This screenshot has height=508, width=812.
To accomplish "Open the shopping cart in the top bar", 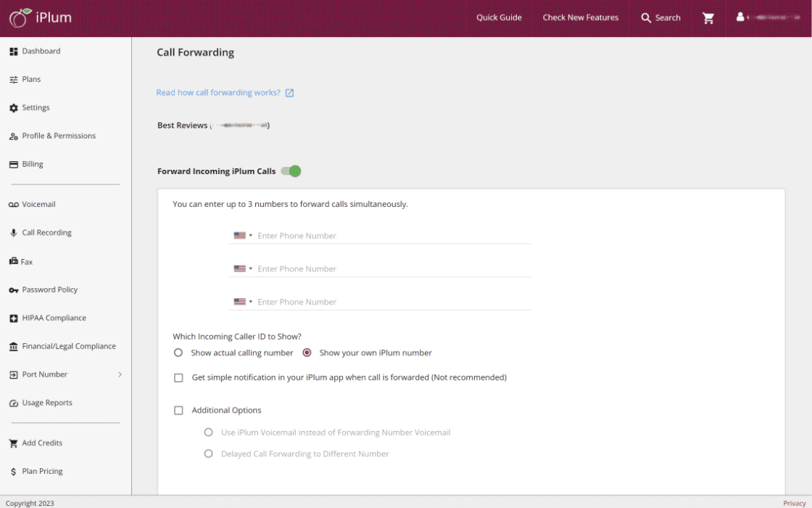I will (709, 17).
